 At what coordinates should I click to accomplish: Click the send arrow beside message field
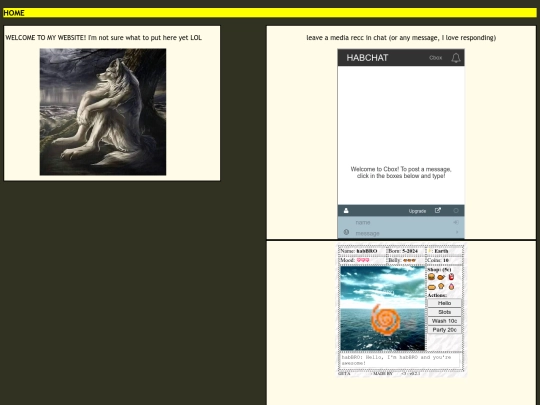click(457, 232)
